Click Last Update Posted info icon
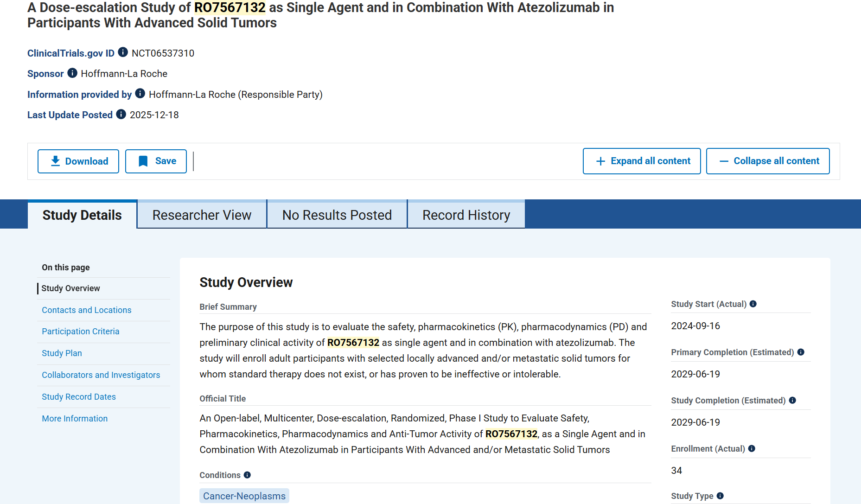Screen dimensions: 861x504 [121, 114]
